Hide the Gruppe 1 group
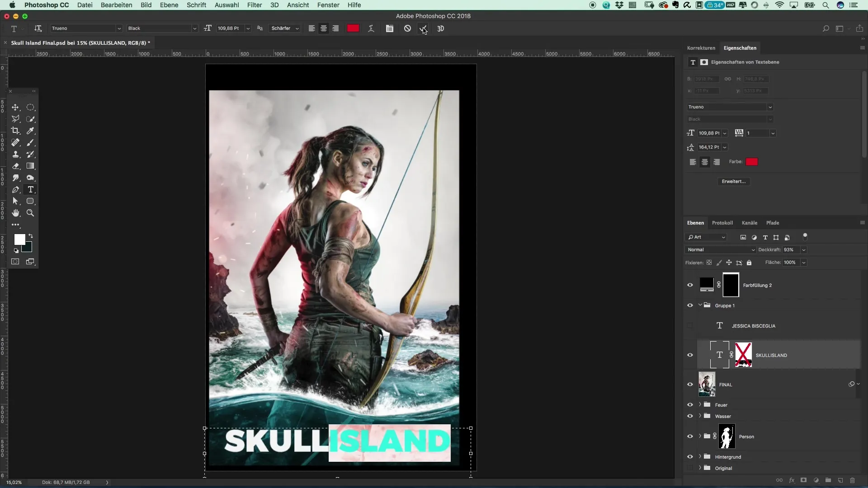Screen dimensions: 868x488 click(690, 305)
